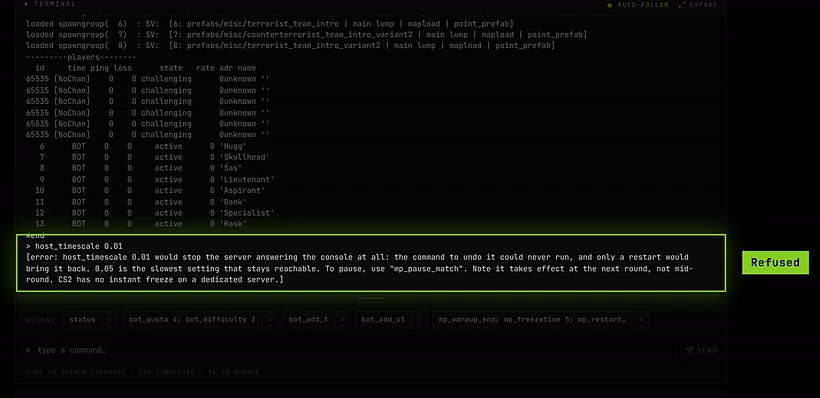Remove the 'bot_add_ct' chip using its x
Image resolution: width=820 pixels, height=398 pixels.
(x=419, y=320)
